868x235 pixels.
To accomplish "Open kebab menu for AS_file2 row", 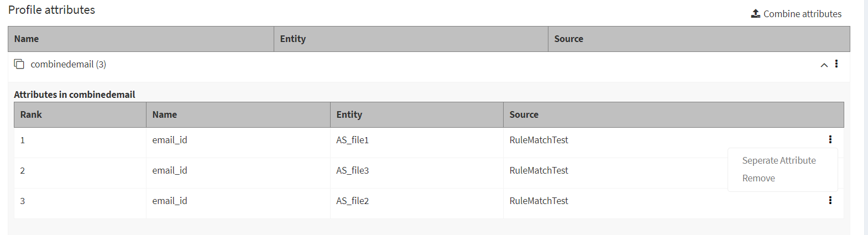I will (x=830, y=200).
